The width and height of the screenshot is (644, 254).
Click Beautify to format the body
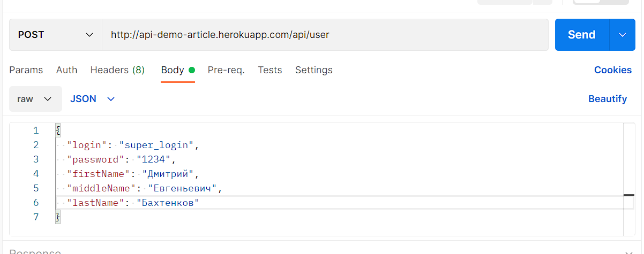pos(607,99)
